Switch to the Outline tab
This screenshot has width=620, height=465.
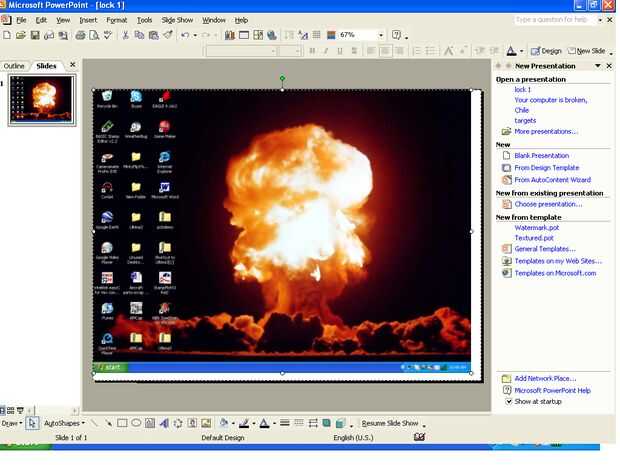click(x=14, y=66)
